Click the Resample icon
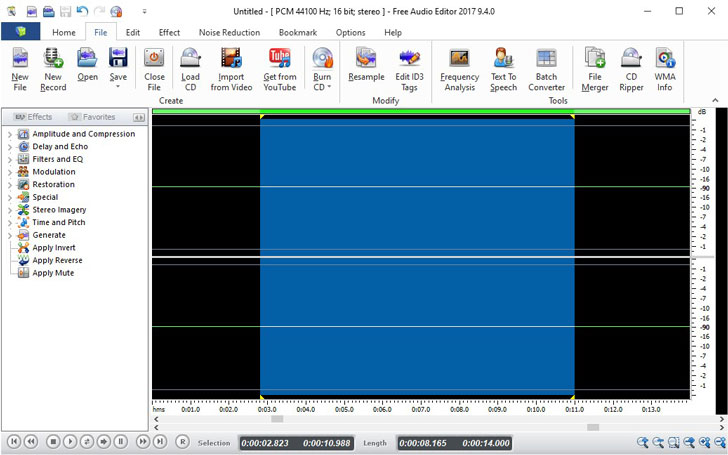The width and height of the screenshot is (728, 455). (x=366, y=59)
